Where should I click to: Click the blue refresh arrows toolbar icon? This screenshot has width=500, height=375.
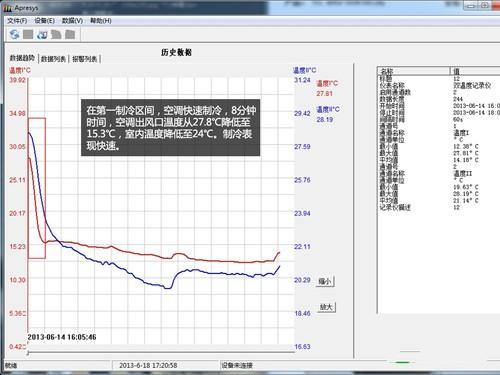[x=14, y=34]
